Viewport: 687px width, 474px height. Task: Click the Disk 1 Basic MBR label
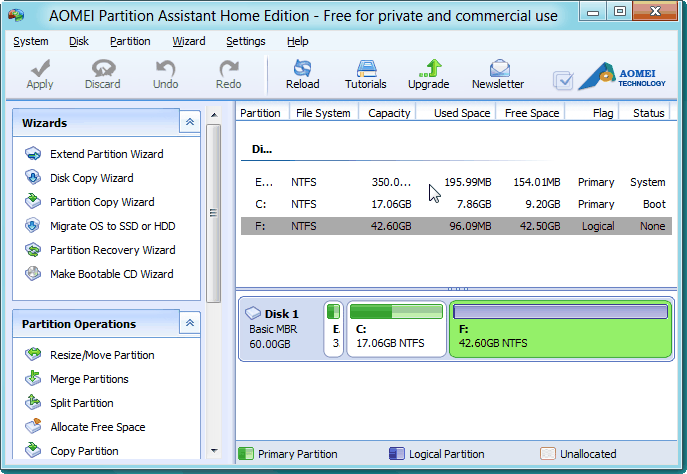pos(273,329)
